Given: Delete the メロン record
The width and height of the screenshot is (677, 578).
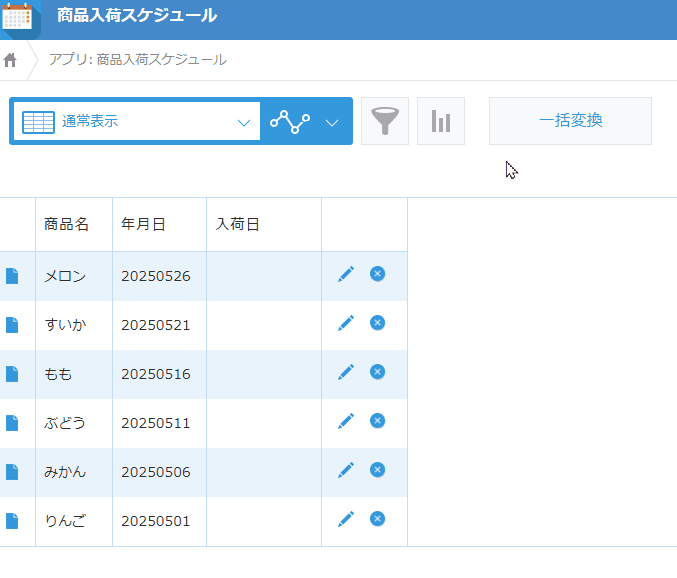Looking at the screenshot, I should coord(377,274).
